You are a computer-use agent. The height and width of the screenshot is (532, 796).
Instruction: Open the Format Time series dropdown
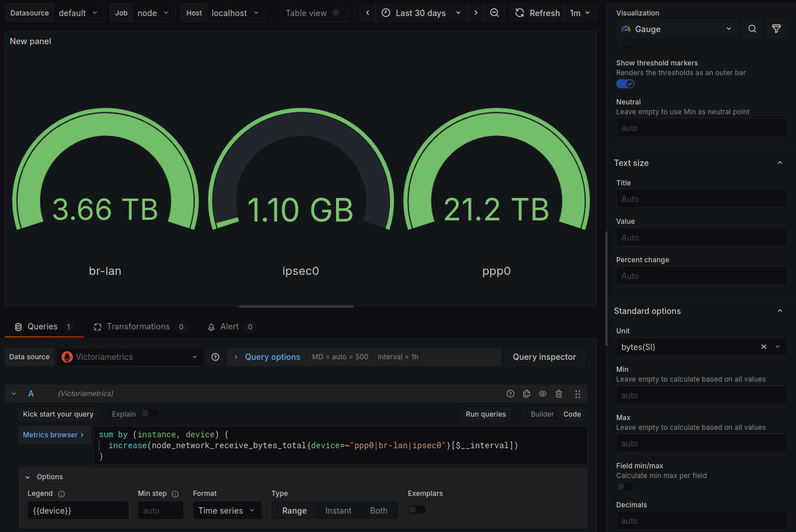coord(227,510)
